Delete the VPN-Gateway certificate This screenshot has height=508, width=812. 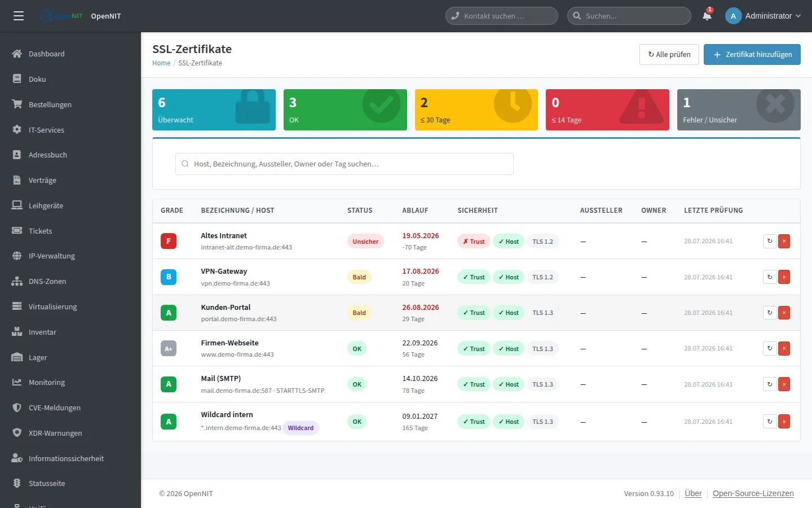pos(784,277)
